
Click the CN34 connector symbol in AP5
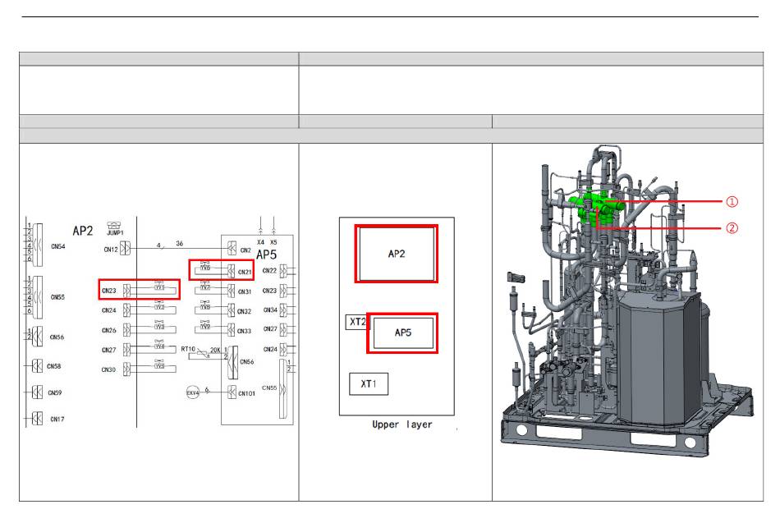(283, 310)
